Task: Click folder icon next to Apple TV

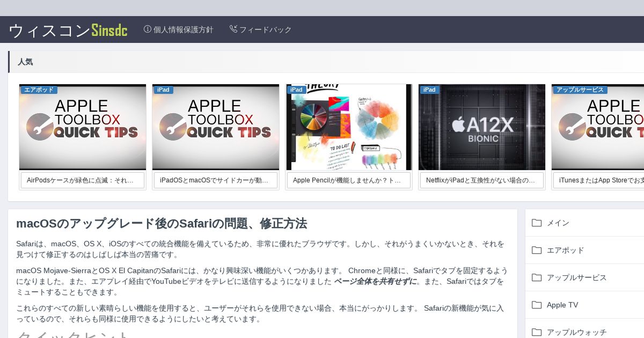Action: pyautogui.click(x=537, y=305)
